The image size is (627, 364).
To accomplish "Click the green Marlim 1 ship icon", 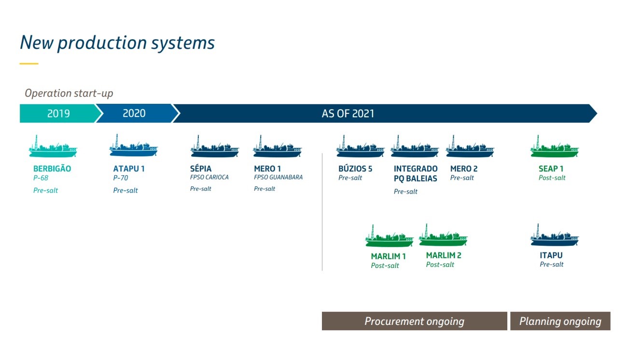I will tap(390, 236).
